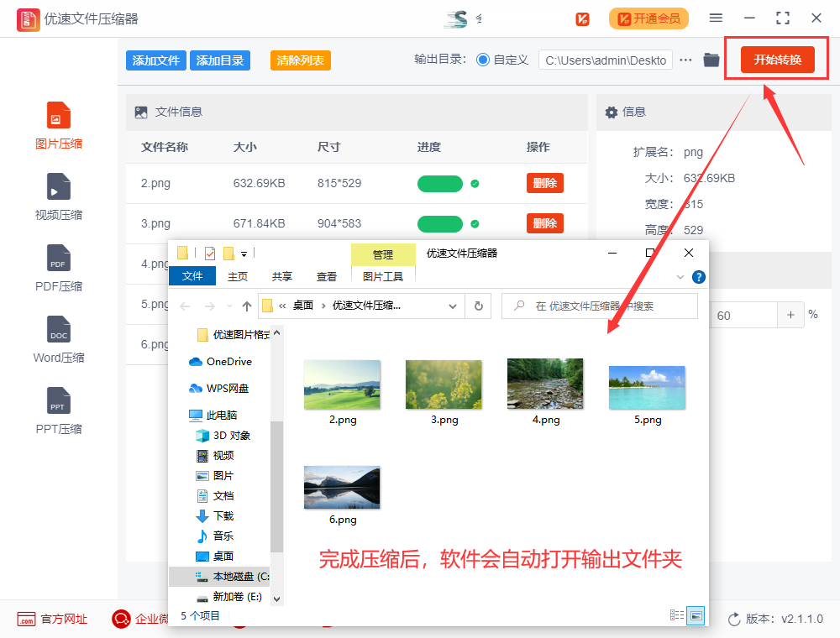Open Word压缩 mode
Screen dimensions: 840x638
[x=59, y=340]
